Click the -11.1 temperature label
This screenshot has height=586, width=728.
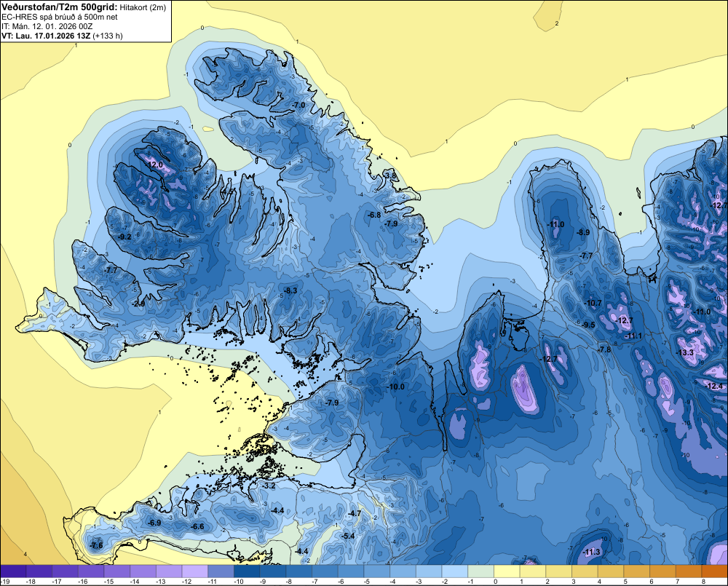(x=633, y=336)
